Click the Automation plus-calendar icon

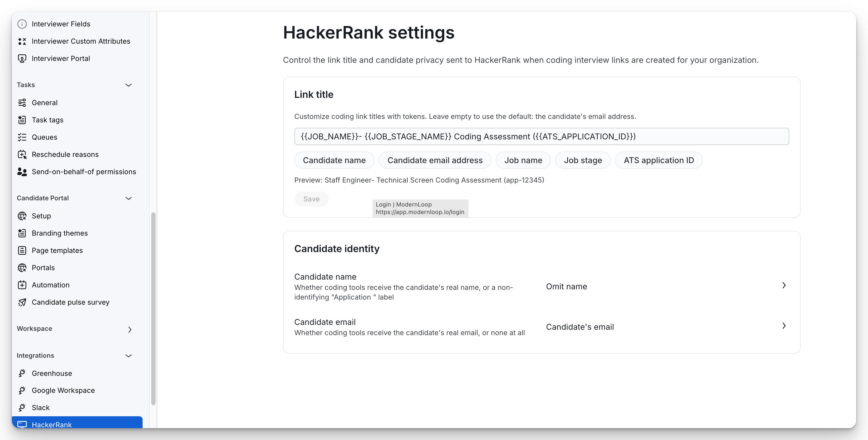point(22,285)
